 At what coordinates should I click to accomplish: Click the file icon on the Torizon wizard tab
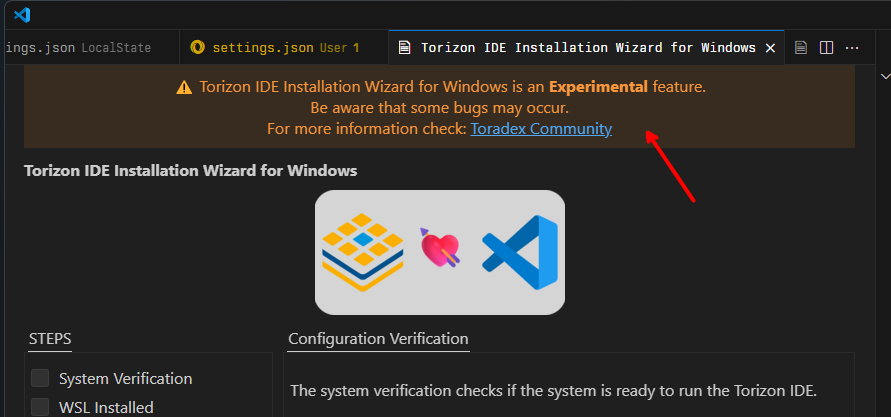pyautogui.click(x=404, y=47)
